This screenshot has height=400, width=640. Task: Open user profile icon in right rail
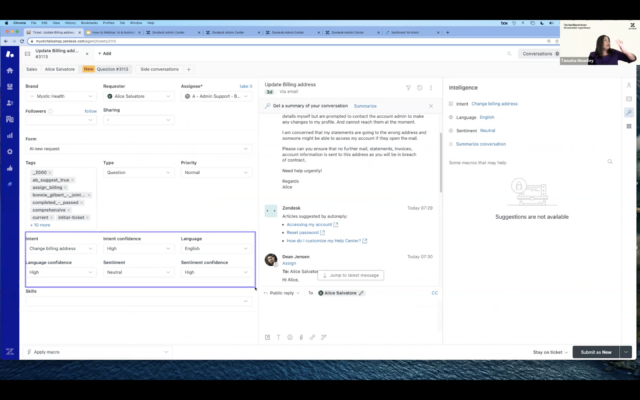[x=629, y=85]
